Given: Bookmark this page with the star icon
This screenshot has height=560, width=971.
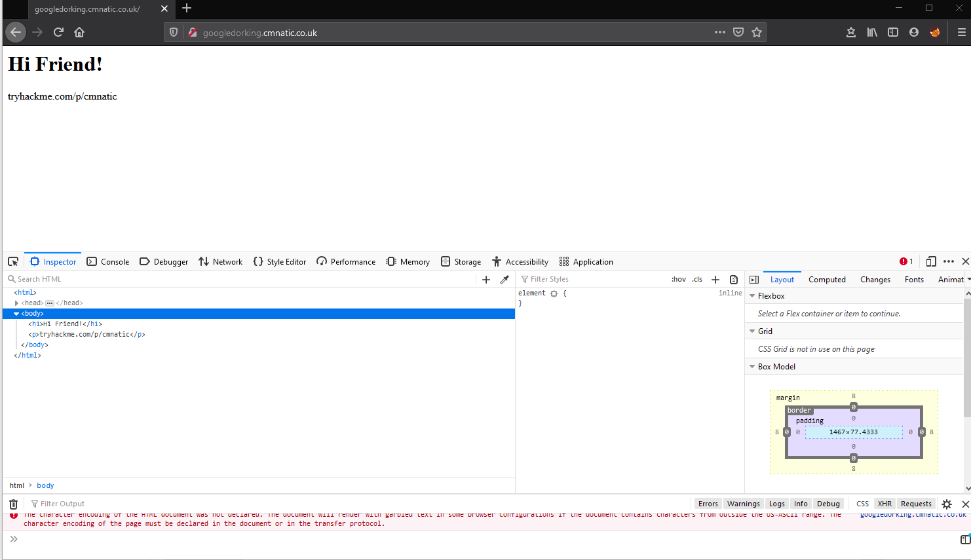Looking at the screenshot, I should [757, 32].
